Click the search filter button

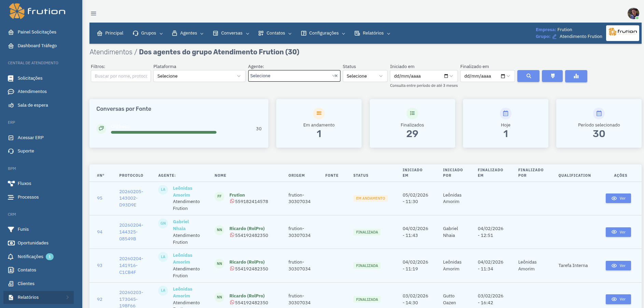(528, 76)
